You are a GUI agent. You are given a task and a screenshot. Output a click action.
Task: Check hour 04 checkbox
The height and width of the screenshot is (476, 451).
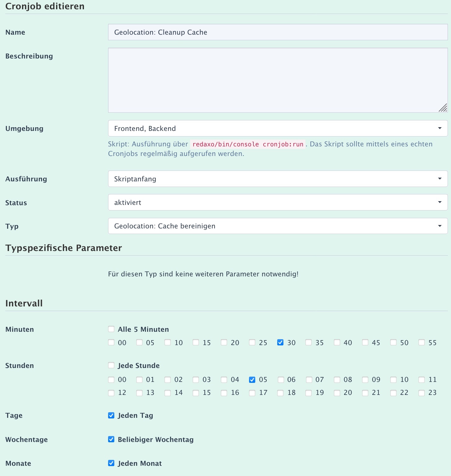pyautogui.click(x=224, y=379)
